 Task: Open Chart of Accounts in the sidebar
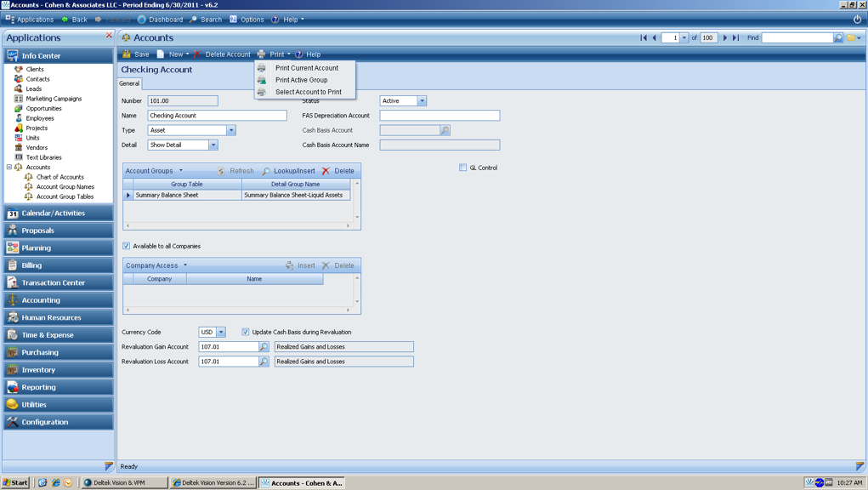[x=60, y=177]
